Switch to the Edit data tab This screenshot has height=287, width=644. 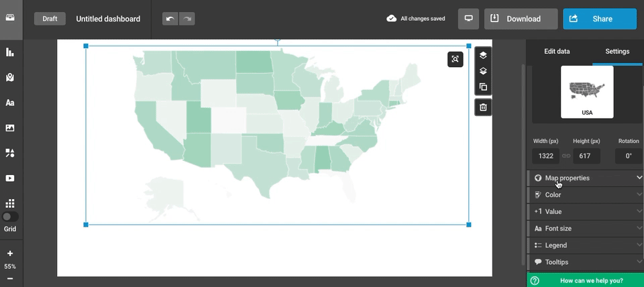pyautogui.click(x=557, y=52)
